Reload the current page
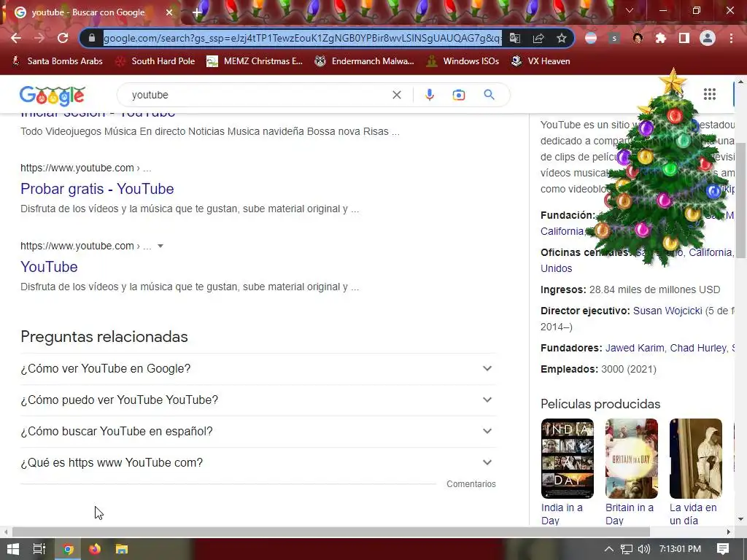The height and width of the screenshot is (560, 747). pos(63,38)
